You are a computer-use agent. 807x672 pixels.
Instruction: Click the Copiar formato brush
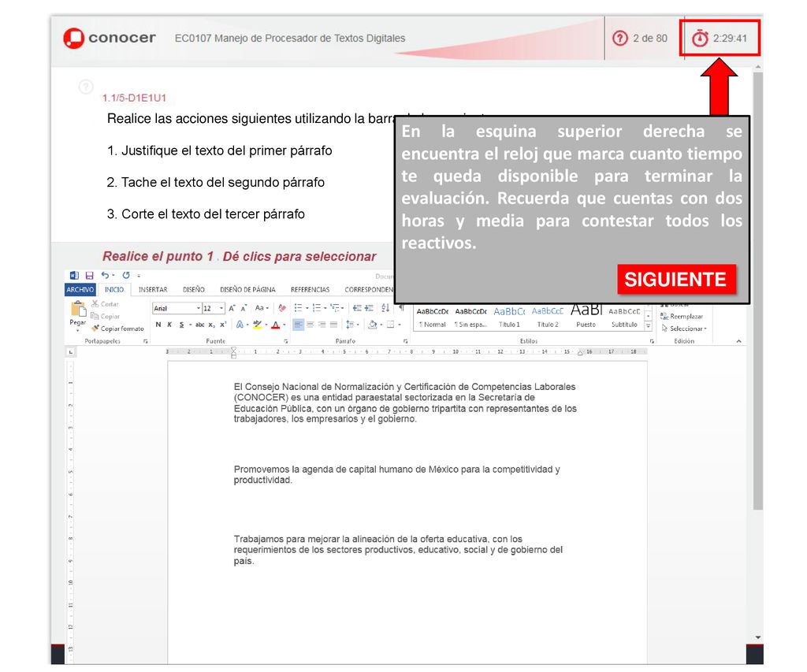click(x=118, y=329)
